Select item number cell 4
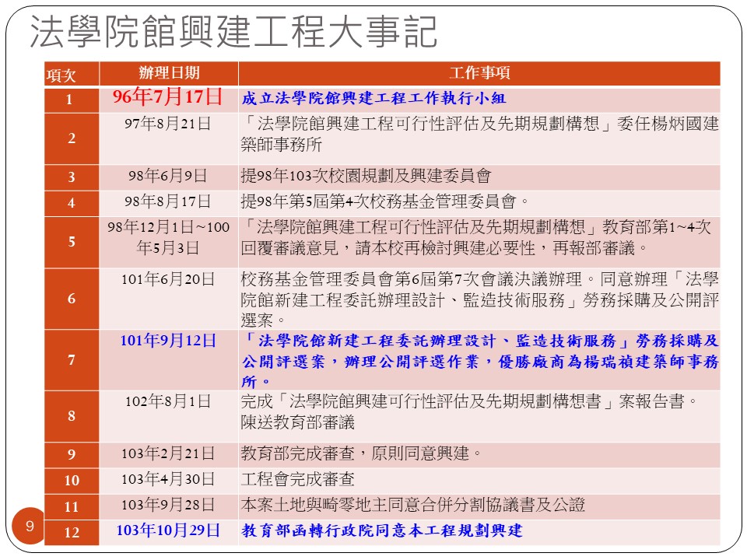This screenshot has width=747, height=560. 72,203
